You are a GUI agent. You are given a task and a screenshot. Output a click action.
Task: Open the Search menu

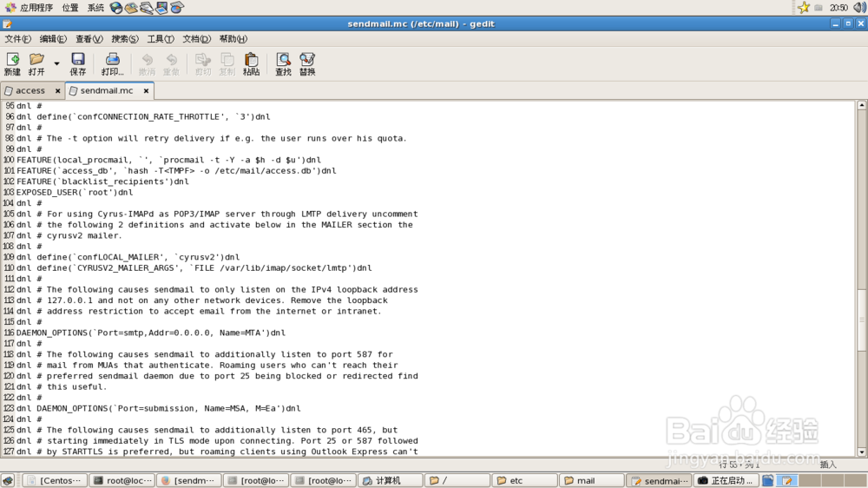(x=125, y=39)
